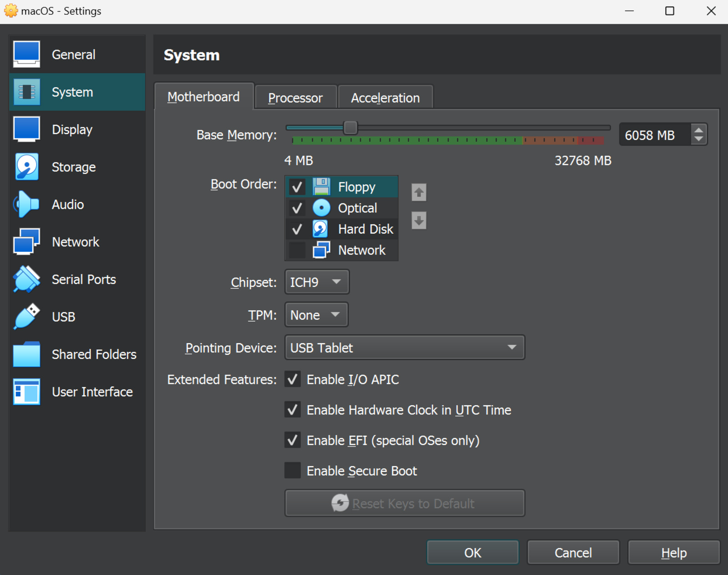
Task: Open the Chipset dropdown
Action: click(316, 282)
